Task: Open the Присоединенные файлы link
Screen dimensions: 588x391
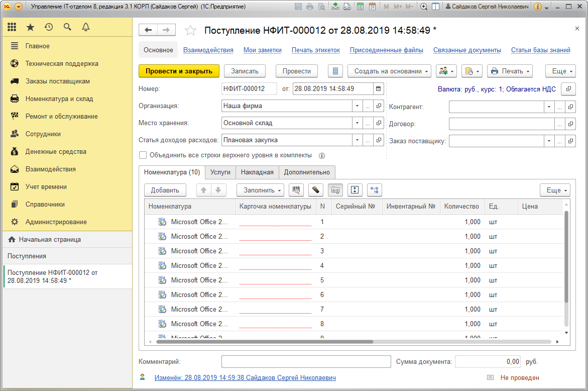Action: pyautogui.click(x=386, y=50)
